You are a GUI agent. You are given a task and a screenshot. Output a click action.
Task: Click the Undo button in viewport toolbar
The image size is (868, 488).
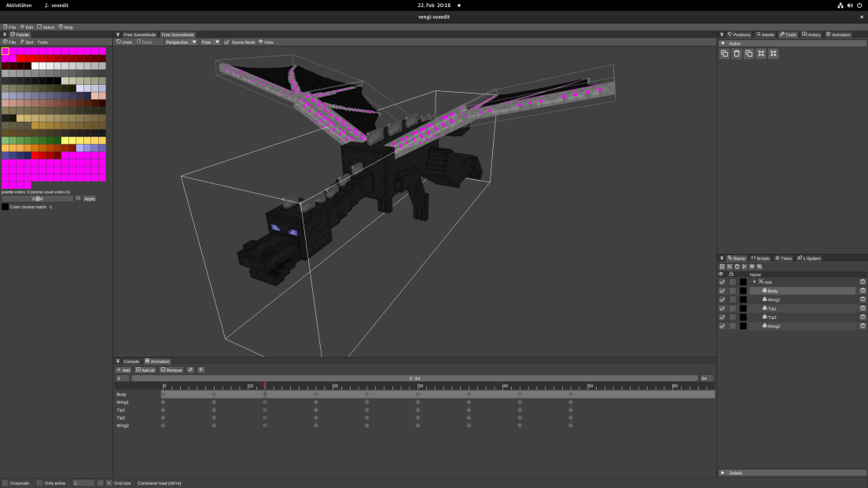(124, 42)
